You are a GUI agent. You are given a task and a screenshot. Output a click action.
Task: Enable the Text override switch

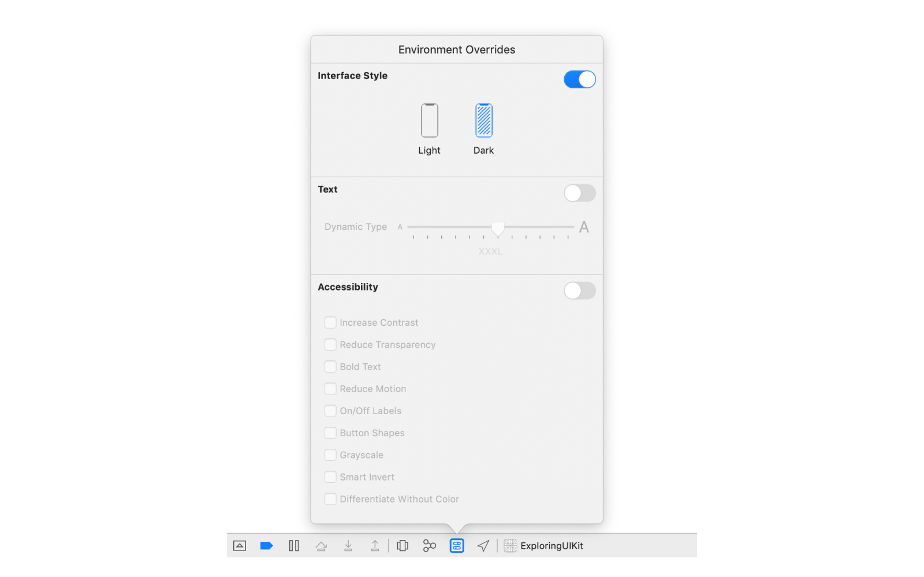pyautogui.click(x=579, y=193)
